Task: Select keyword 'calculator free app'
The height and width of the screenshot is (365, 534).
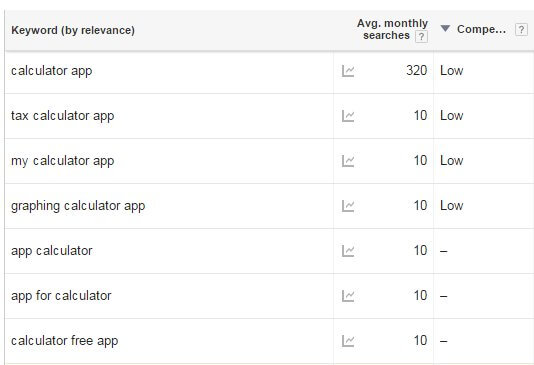Action: (x=65, y=341)
